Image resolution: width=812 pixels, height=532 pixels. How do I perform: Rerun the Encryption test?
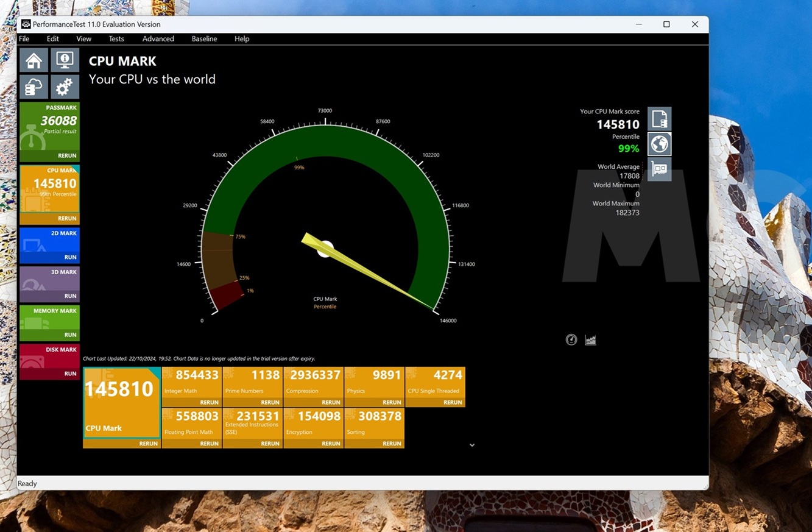point(330,444)
